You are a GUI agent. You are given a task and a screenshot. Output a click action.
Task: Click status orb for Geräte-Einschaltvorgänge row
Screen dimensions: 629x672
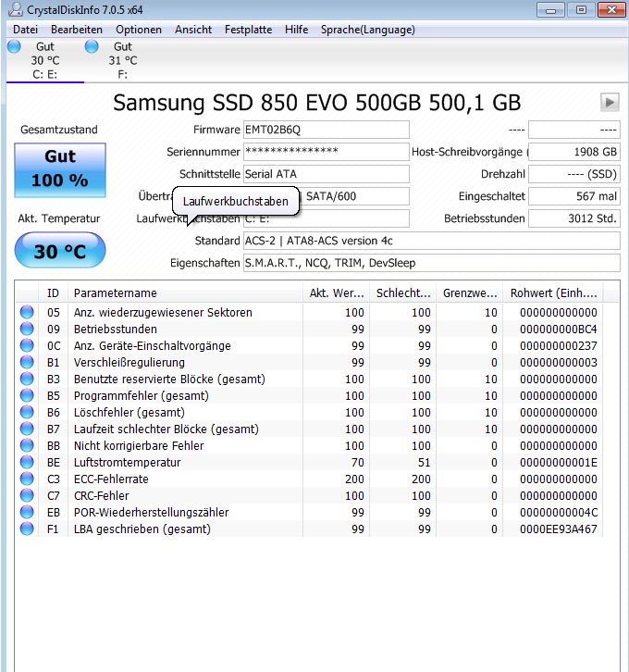27,345
